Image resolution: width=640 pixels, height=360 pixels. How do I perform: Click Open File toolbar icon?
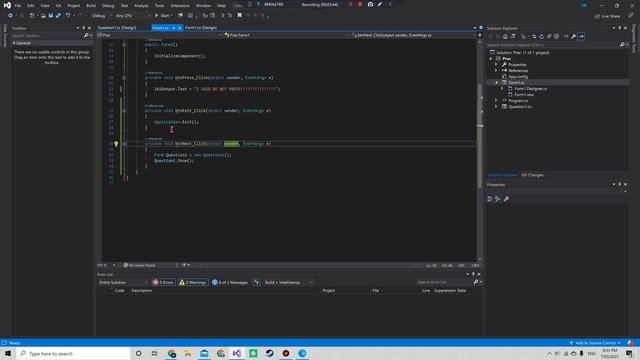tap(43, 16)
